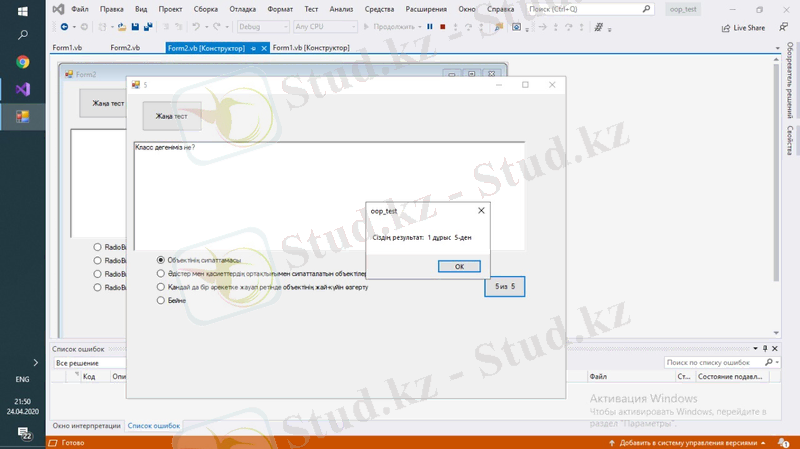Click OK in the oop_test dialog
This screenshot has height=449, width=800.
(459, 267)
